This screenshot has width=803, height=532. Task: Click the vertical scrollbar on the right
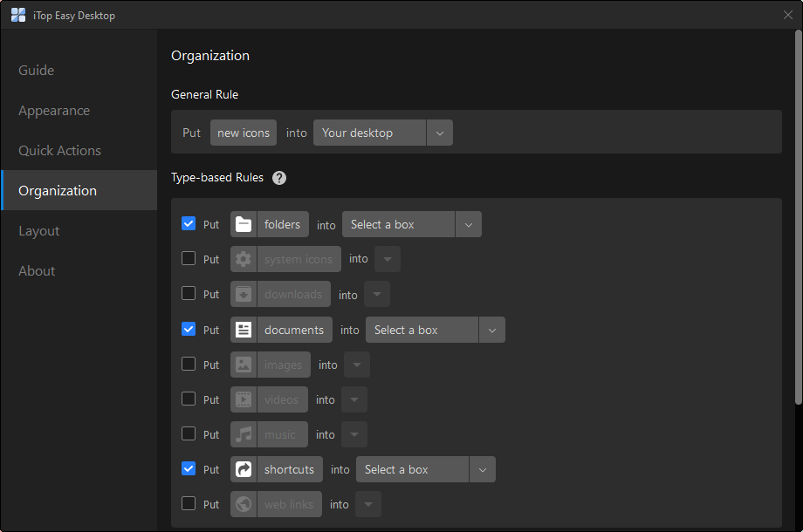[x=798, y=218]
